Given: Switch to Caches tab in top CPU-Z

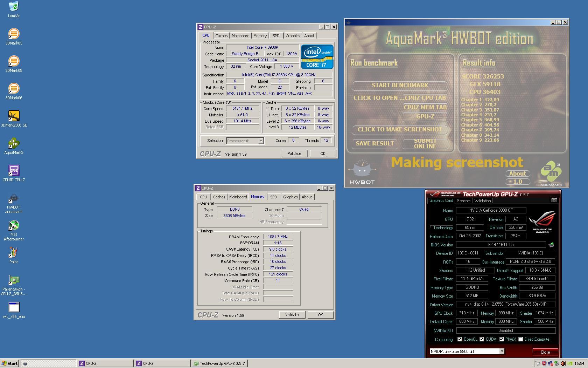Looking at the screenshot, I should [x=221, y=36].
